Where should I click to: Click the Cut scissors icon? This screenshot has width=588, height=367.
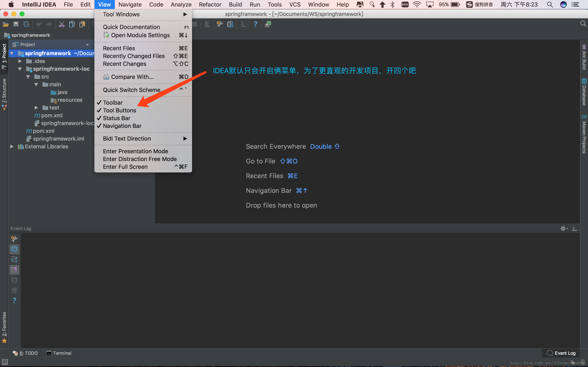tap(62, 24)
